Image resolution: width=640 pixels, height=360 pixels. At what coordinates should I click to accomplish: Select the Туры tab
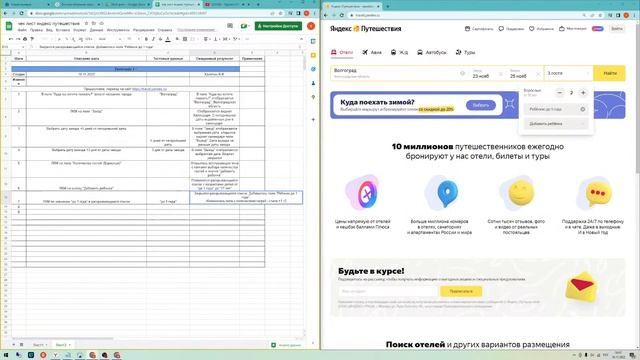[x=465, y=52]
